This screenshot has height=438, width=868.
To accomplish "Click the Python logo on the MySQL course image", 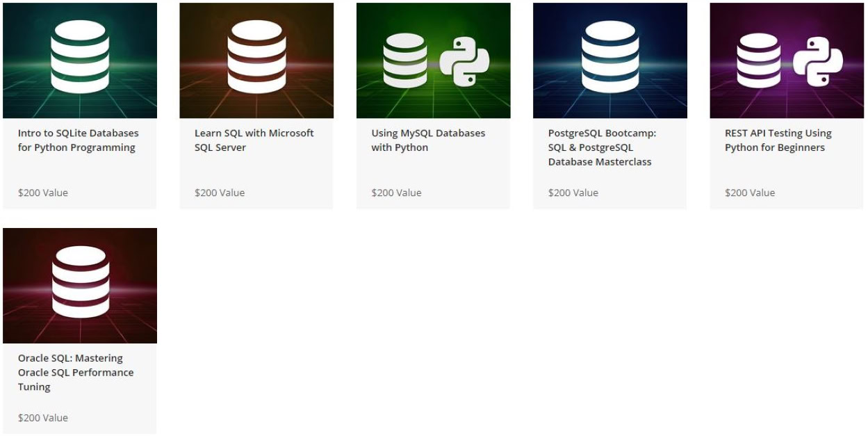I will click(464, 62).
